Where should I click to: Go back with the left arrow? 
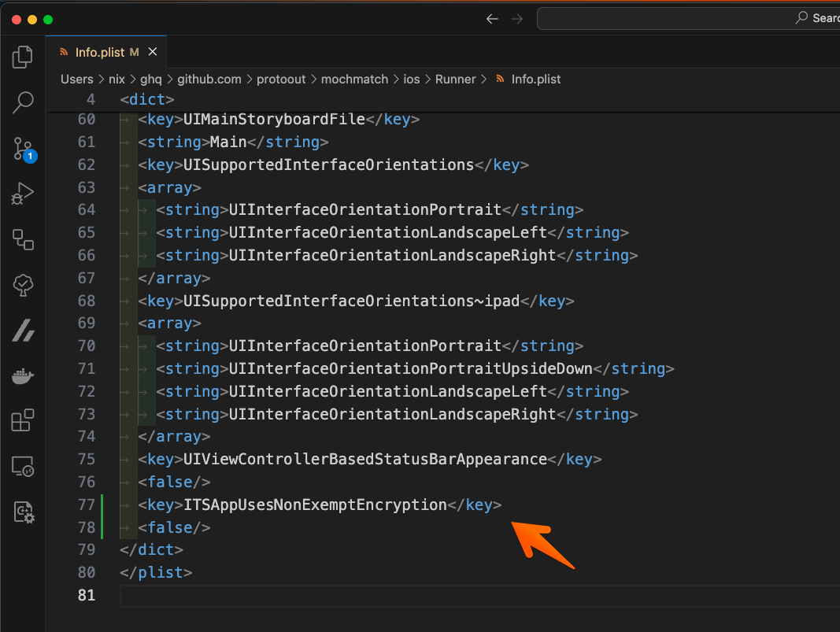(x=492, y=19)
